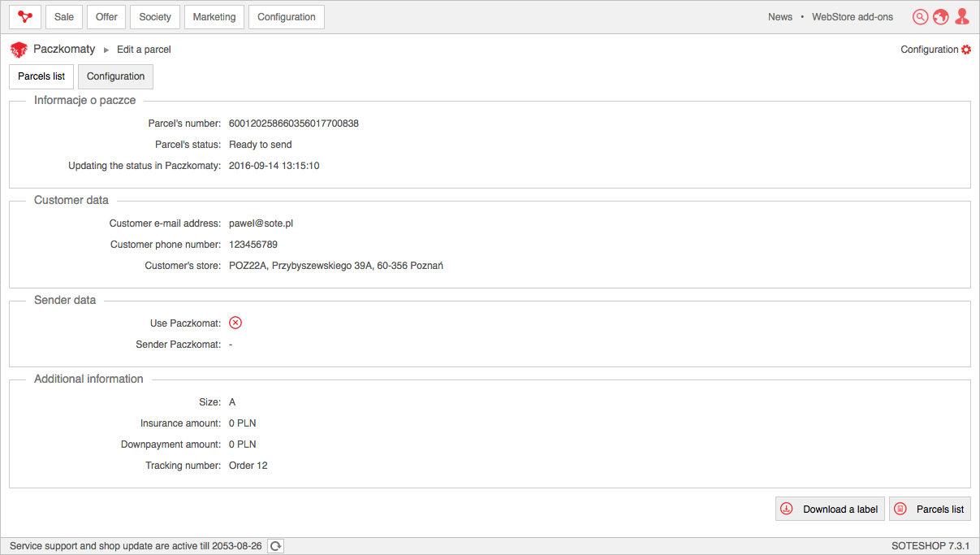The height and width of the screenshot is (555, 980).
Task: Click the Paczkomaty breadcrumb link
Action: pos(64,49)
